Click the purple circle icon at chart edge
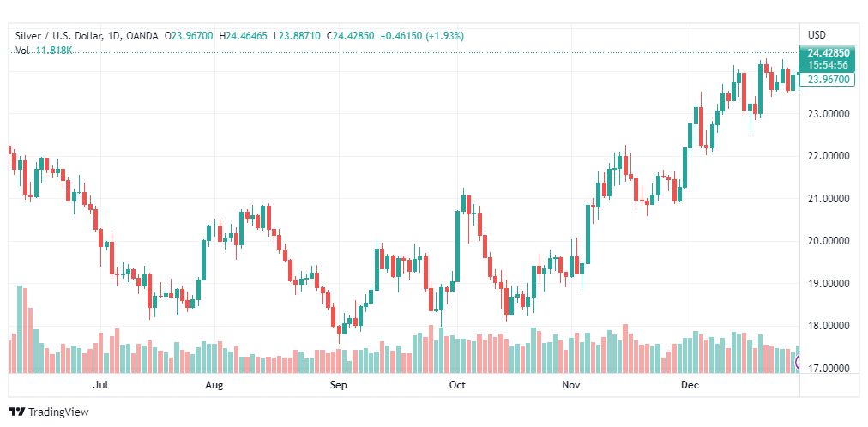This screenshot has height=427, width=868. pos(799,362)
